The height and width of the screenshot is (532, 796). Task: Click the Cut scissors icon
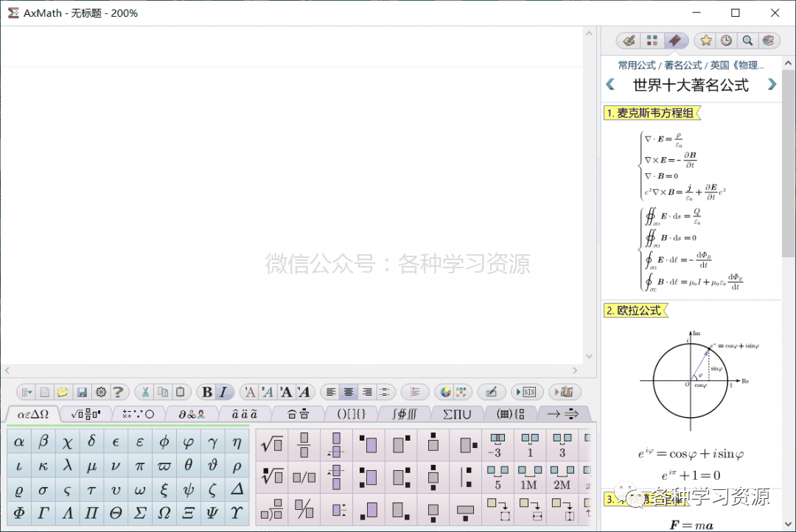(x=146, y=391)
